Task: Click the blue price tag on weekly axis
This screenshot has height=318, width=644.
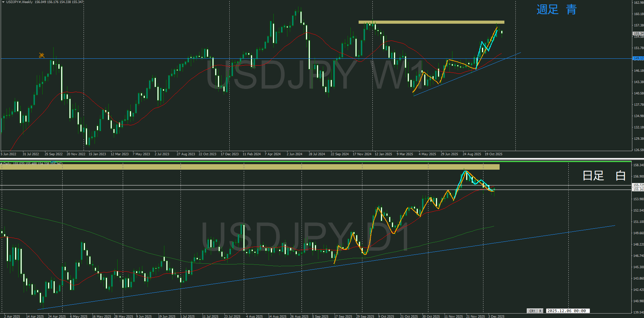Action: click(638, 58)
